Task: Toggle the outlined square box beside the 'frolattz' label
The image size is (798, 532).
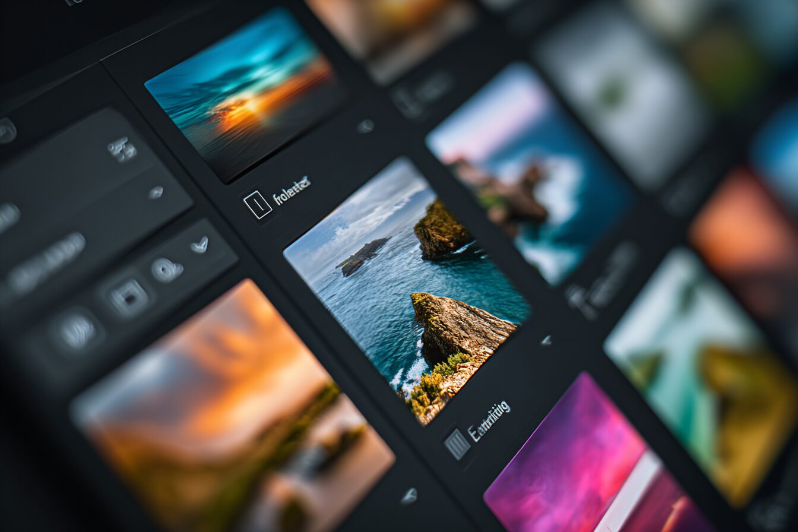Action: 258,204
